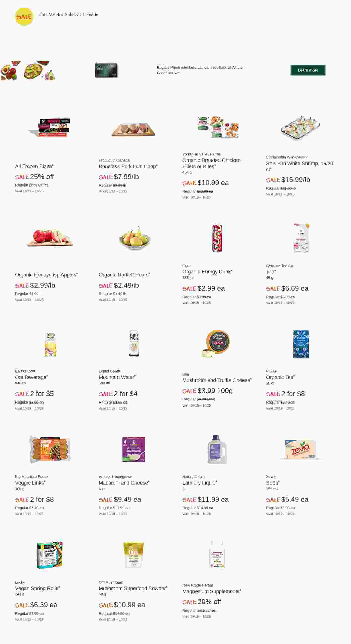Click the Organic Bartlett Pears bowl image
Image resolution: width=351 pixels, height=644 pixels.
pos(135,238)
